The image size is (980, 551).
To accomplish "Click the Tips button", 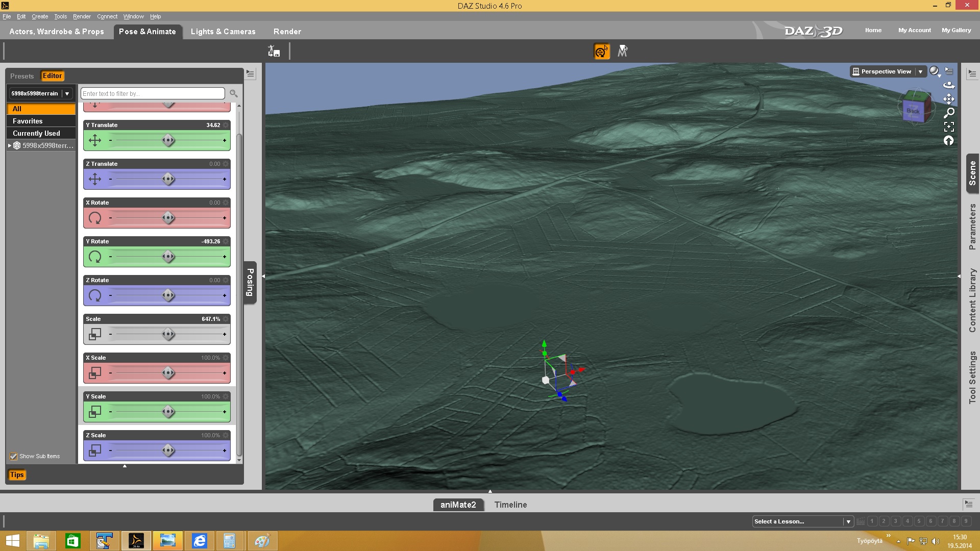I will click(x=17, y=475).
